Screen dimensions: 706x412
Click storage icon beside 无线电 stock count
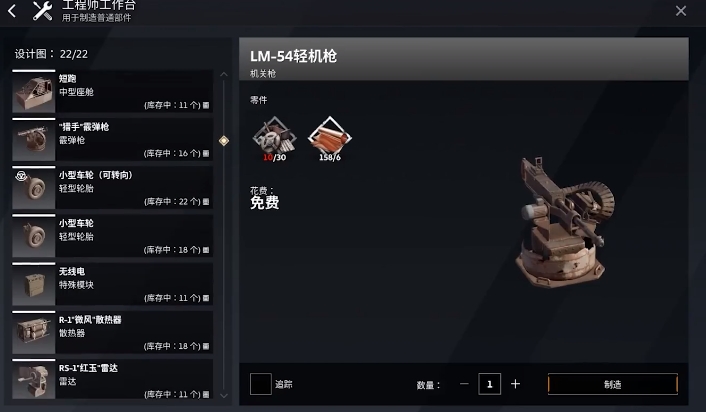coord(206,298)
